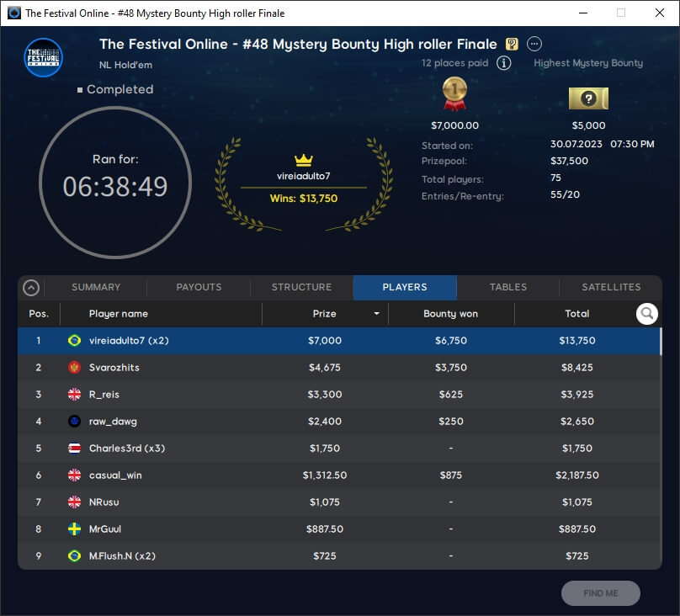Select the vireiadulto7 (x2) player row
This screenshot has width=680, height=616.
(338, 341)
